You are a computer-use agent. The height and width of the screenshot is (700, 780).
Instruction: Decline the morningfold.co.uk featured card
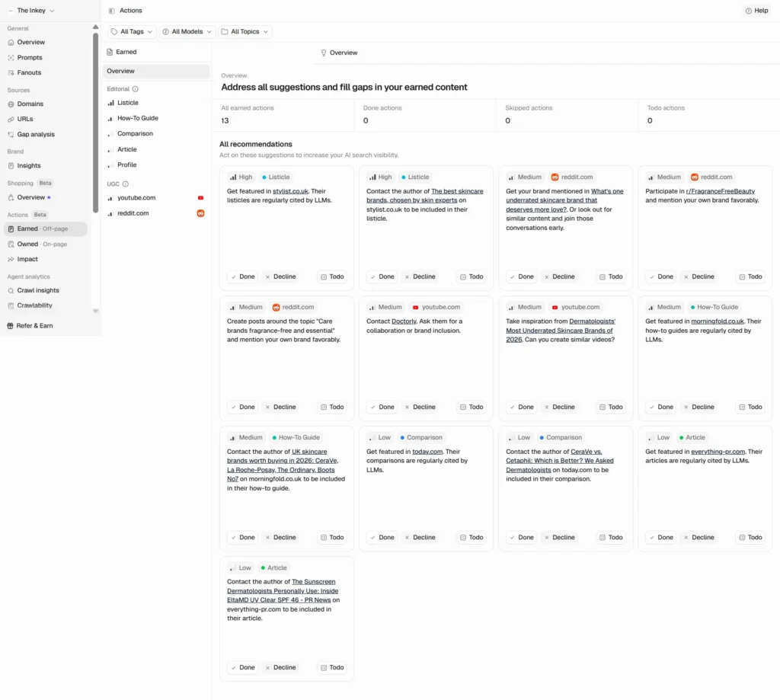[699, 407]
